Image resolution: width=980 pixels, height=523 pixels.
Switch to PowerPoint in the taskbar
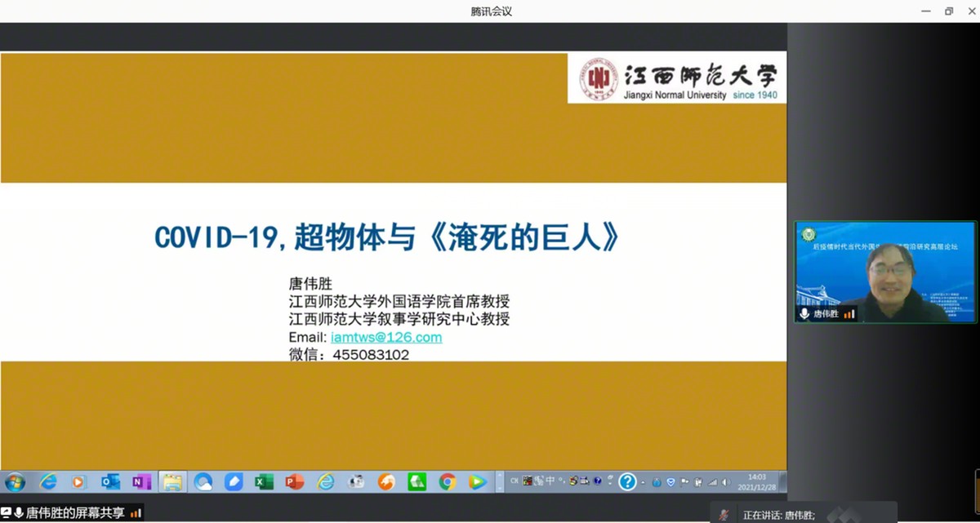[295, 481]
